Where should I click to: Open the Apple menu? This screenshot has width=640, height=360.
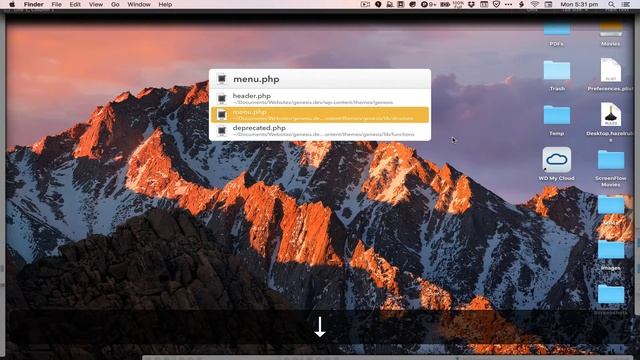pyautogui.click(x=12, y=4)
